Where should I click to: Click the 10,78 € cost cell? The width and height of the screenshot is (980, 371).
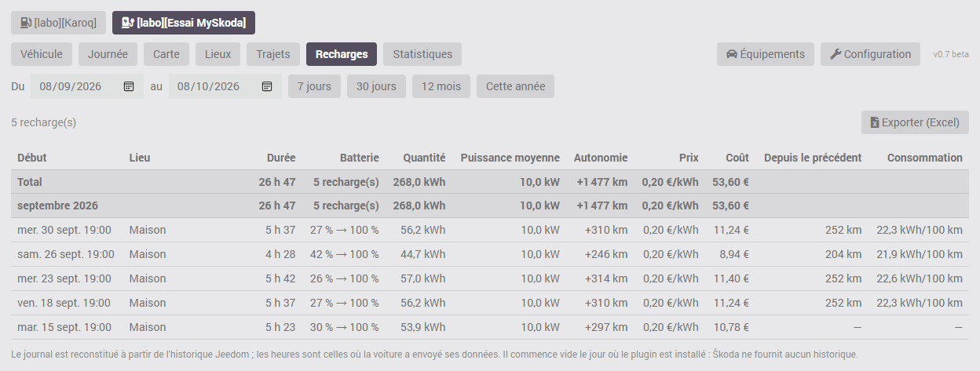(x=730, y=327)
